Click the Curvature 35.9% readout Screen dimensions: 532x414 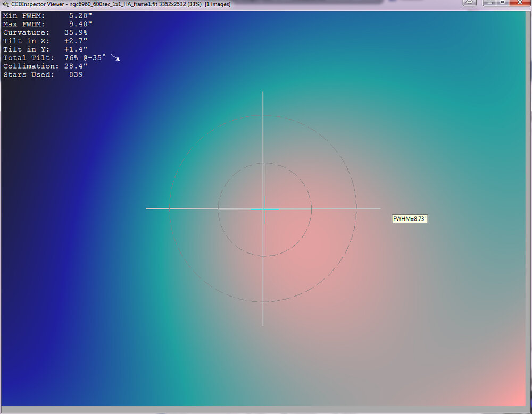45,32
